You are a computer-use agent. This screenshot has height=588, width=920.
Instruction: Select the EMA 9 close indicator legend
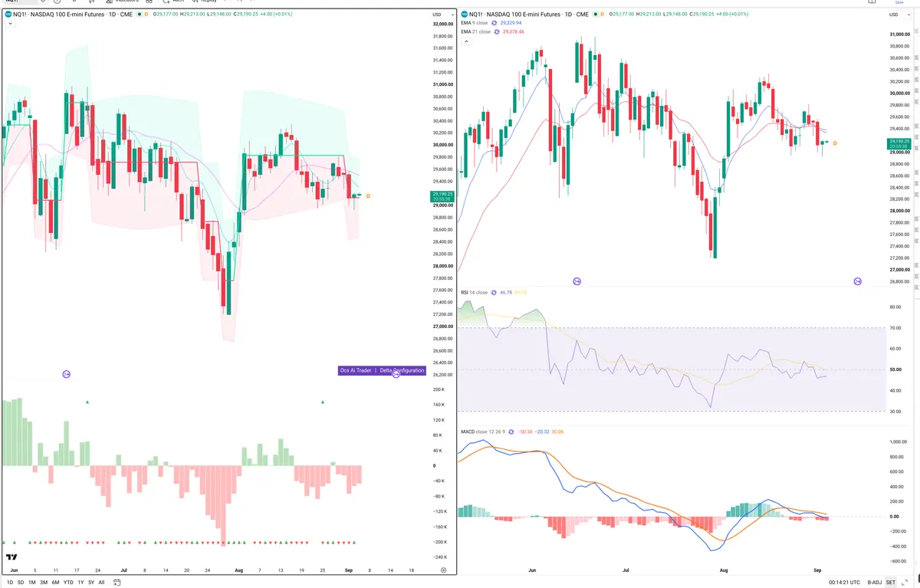(x=474, y=23)
